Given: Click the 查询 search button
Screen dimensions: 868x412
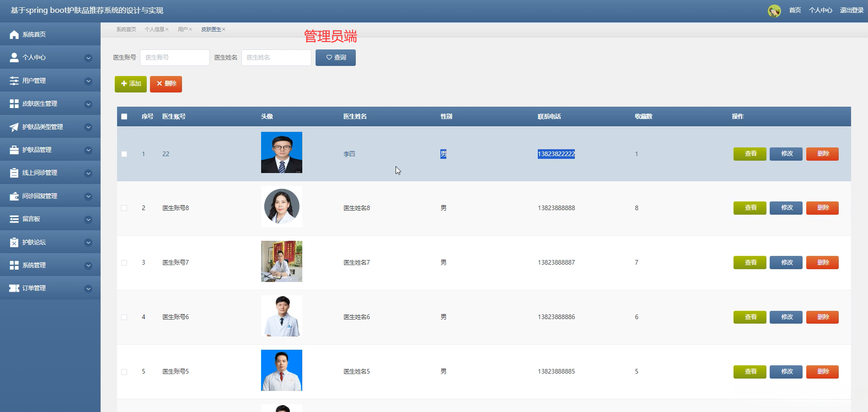Looking at the screenshot, I should click(x=336, y=58).
